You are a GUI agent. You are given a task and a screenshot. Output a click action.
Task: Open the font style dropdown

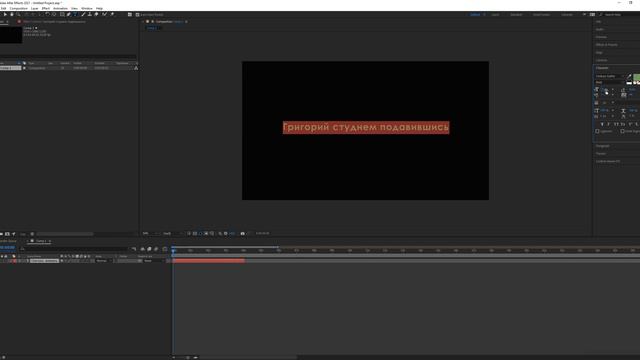coord(609,82)
